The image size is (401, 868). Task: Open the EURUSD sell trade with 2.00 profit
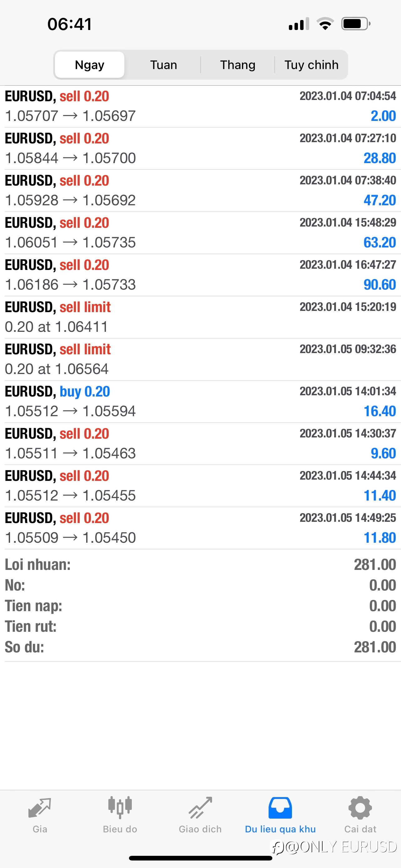[200, 107]
